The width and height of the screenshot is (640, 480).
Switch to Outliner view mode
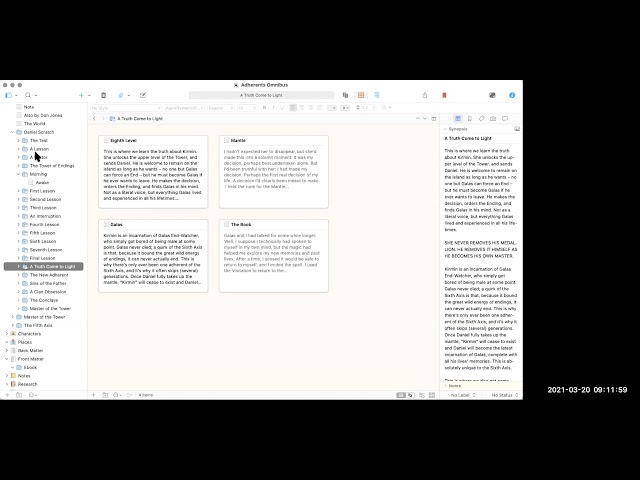(x=376, y=95)
